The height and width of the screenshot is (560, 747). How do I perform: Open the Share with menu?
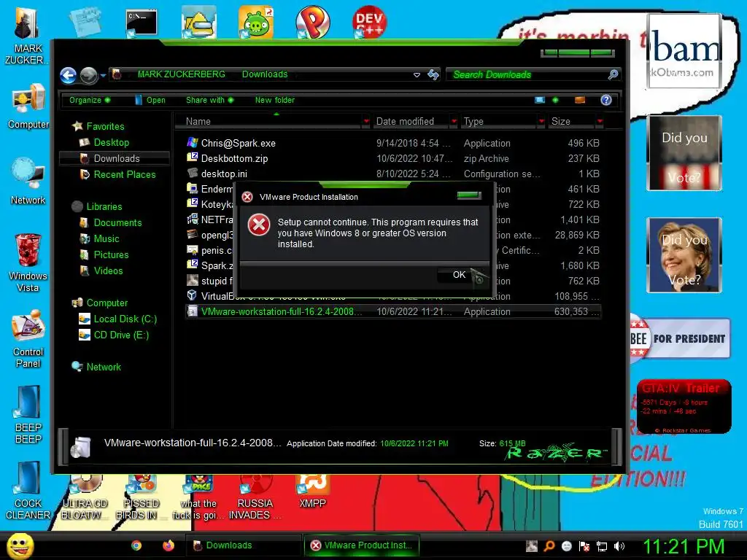coord(209,100)
